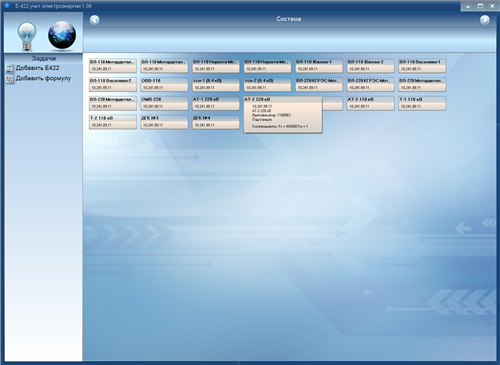Go forward with the right arrow

pos(485,20)
